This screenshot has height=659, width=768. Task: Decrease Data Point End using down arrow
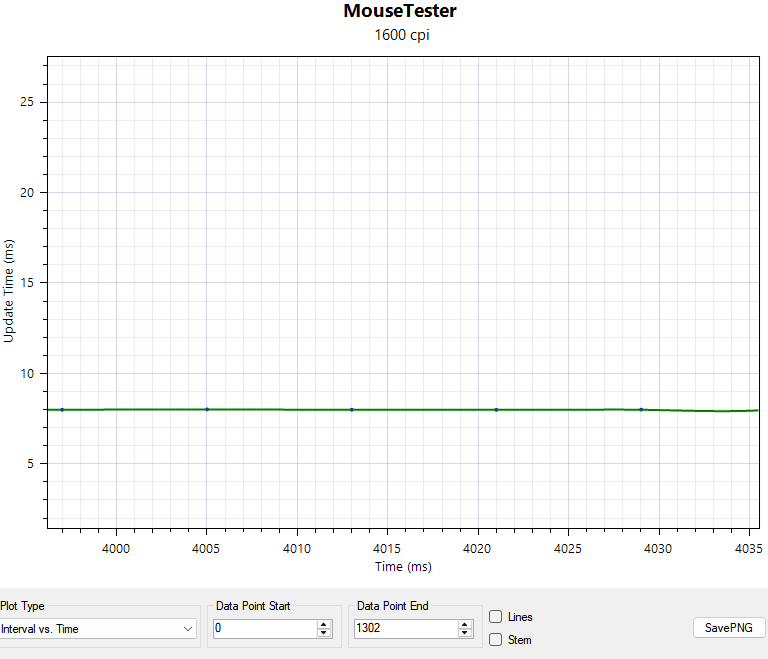tap(464, 634)
